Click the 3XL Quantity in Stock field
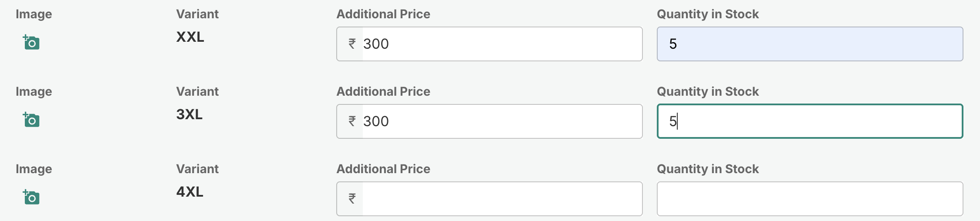Viewport: 980px width, 221px height. tap(809, 121)
